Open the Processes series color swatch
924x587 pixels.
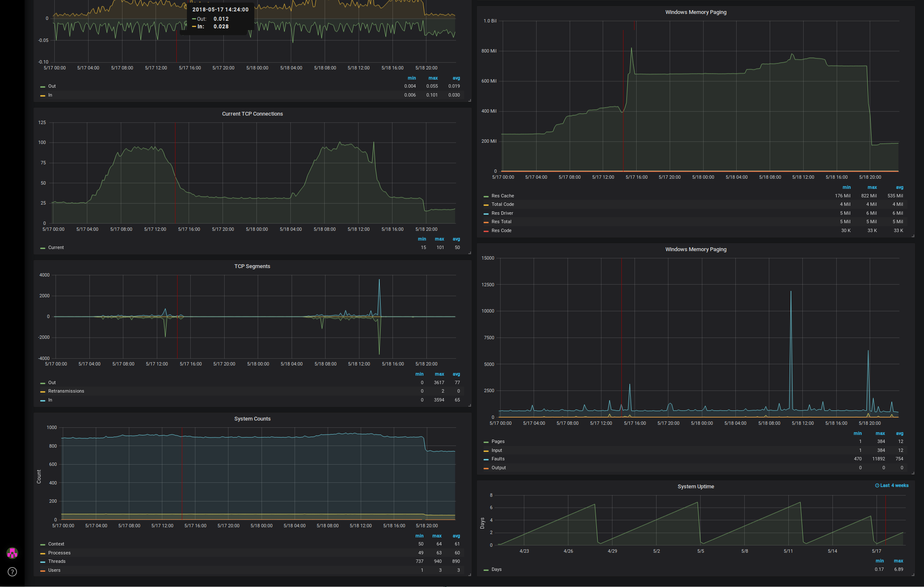point(43,553)
